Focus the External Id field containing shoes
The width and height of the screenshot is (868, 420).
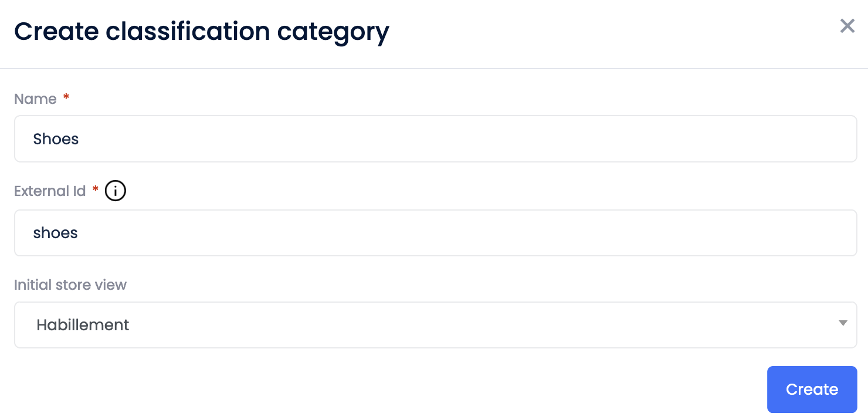434,233
